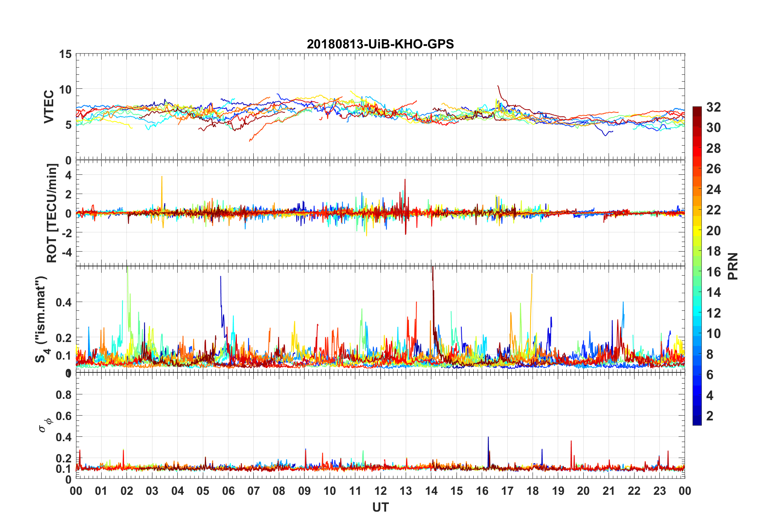Click the "07" UT tick label
The height and width of the screenshot is (532, 761).
pyautogui.click(x=254, y=491)
